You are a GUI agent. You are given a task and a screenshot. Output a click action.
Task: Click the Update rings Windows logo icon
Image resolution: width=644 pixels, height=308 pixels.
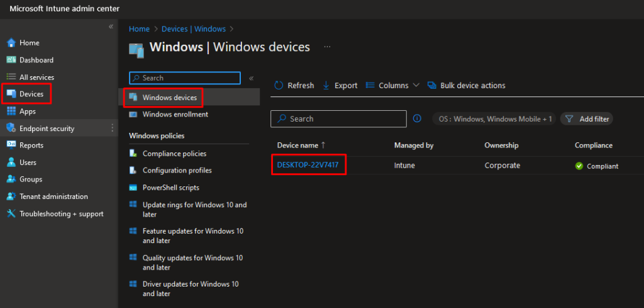pyautogui.click(x=133, y=204)
